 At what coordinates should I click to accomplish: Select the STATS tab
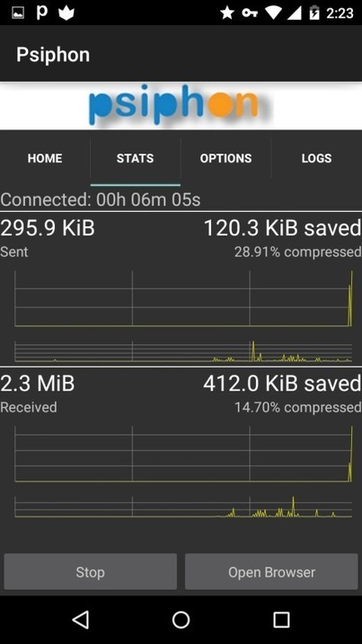pos(135,159)
